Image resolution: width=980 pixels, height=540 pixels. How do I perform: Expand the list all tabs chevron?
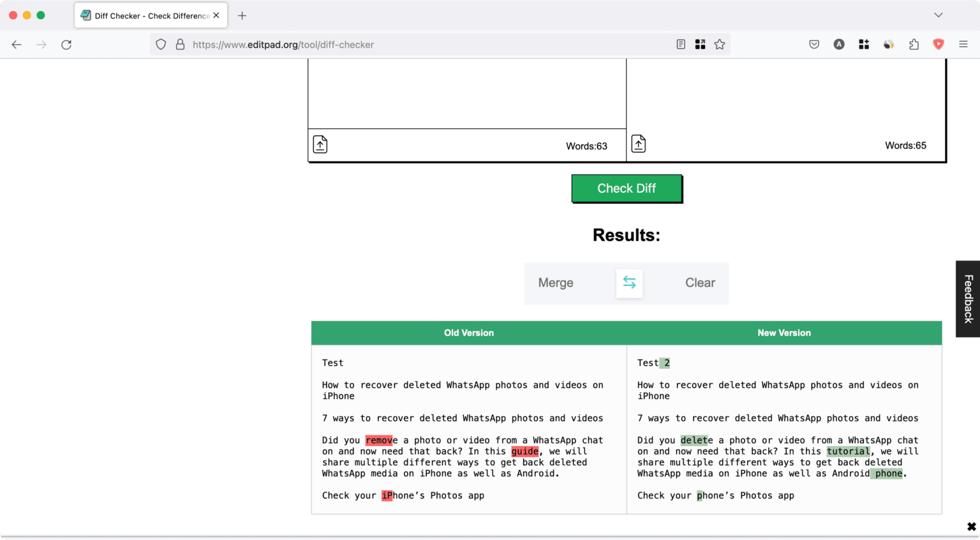click(938, 15)
